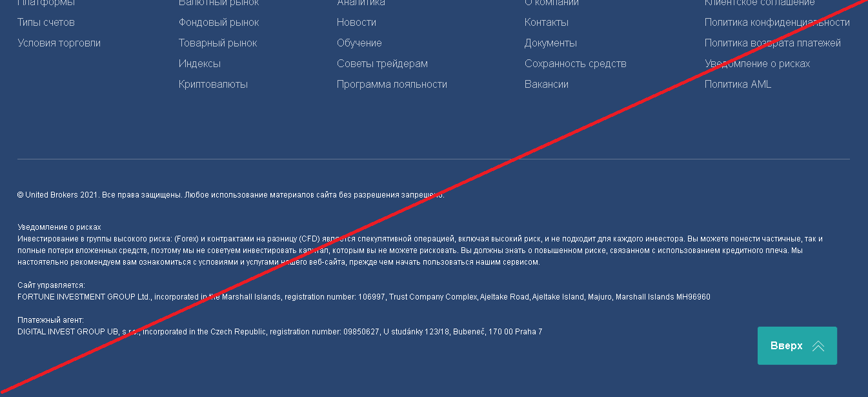868x397 pixels.
Task: Open the Типы счетов footer link
Action: 46,23
